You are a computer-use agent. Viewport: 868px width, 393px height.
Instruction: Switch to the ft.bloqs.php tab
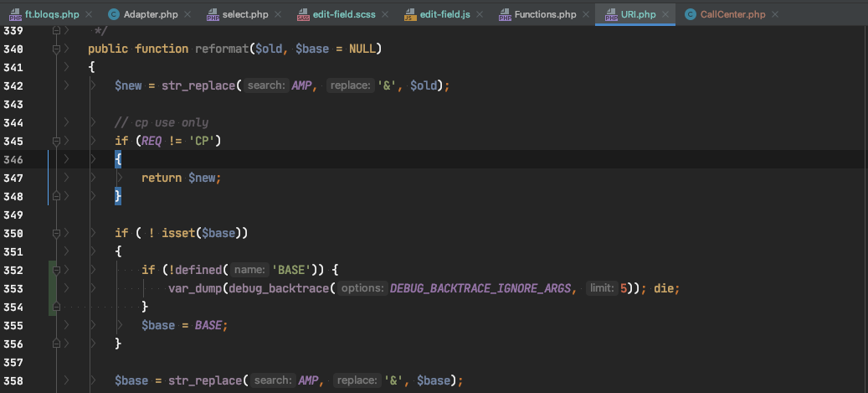click(52, 14)
